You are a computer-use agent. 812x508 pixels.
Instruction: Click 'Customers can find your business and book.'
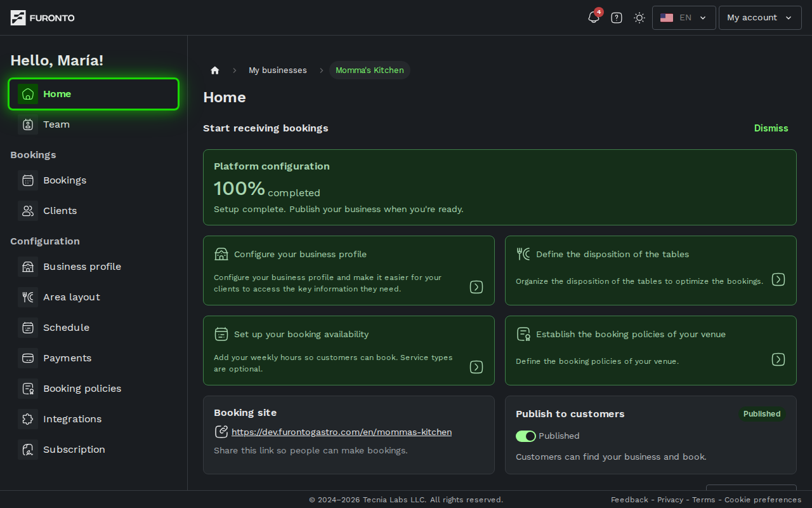pos(611,457)
